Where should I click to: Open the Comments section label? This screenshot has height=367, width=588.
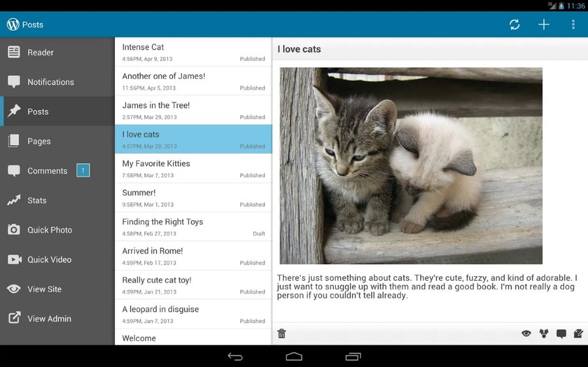pos(47,170)
